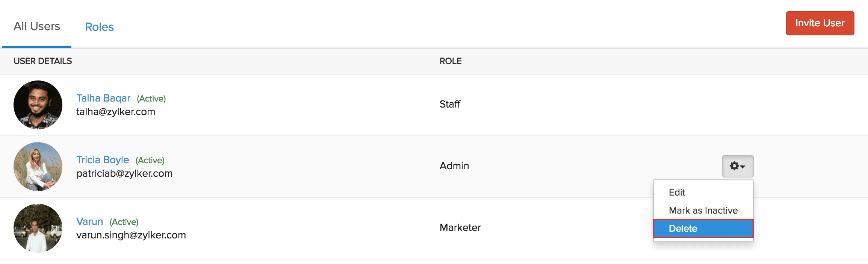Open the gear settings dropdown for Tricia Boyle
This screenshot has width=868, height=264.
click(738, 166)
